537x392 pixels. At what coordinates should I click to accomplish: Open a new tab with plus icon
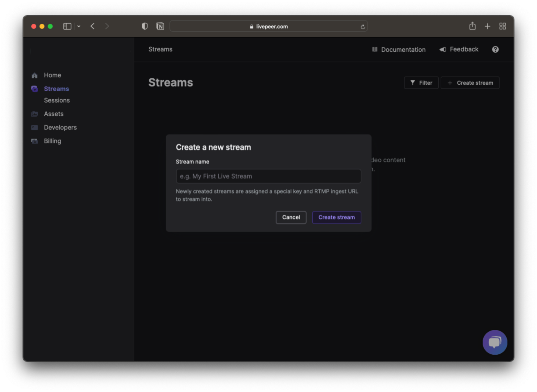tap(487, 26)
